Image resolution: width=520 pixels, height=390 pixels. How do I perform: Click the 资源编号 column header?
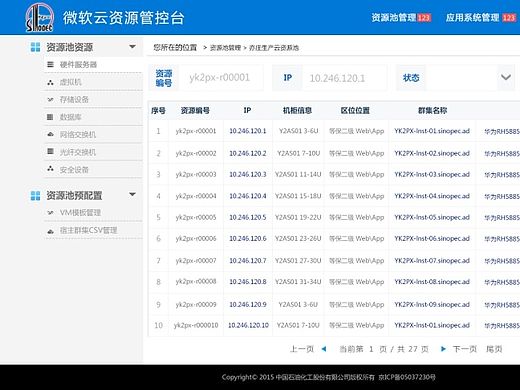195,110
